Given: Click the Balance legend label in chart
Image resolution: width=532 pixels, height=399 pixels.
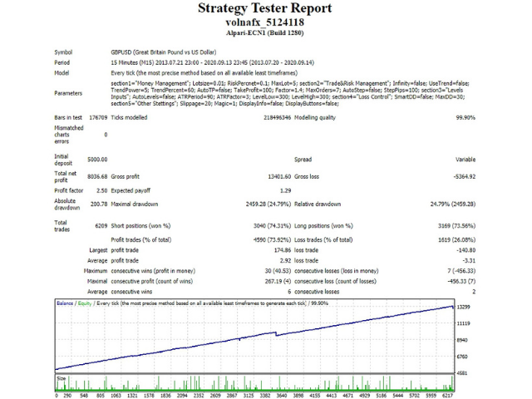Looking at the screenshot, I should 65,303.
